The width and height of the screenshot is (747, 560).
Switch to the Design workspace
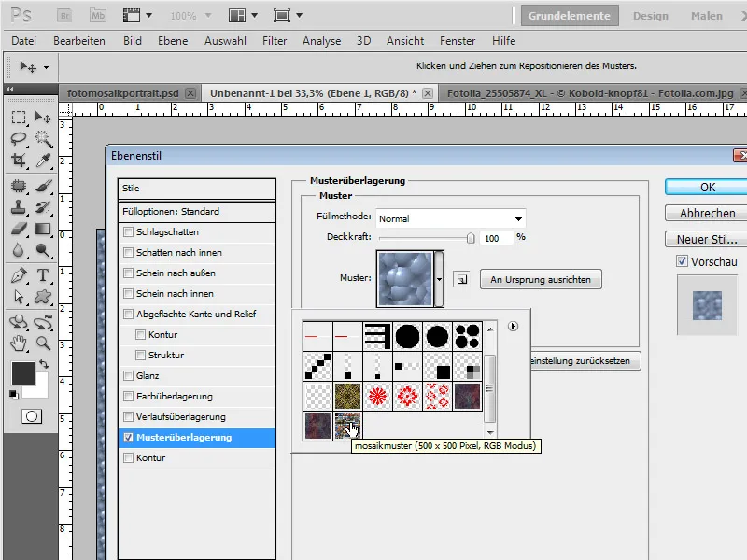[650, 16]
